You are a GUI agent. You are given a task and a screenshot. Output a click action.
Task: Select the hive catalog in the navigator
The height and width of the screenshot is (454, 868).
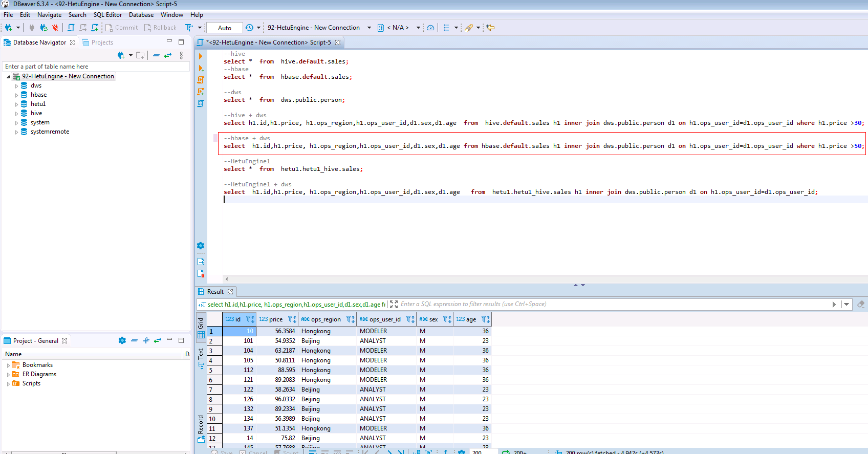click(36, 113)
